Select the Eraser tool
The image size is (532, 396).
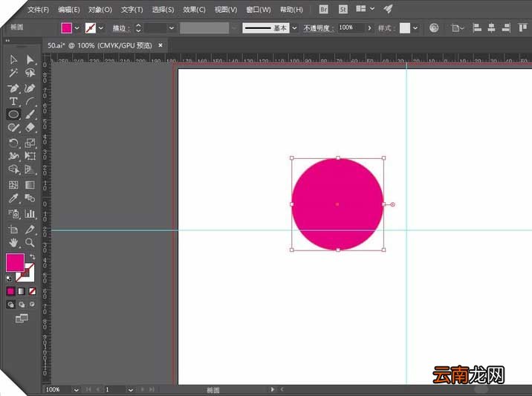pos(30,127)
